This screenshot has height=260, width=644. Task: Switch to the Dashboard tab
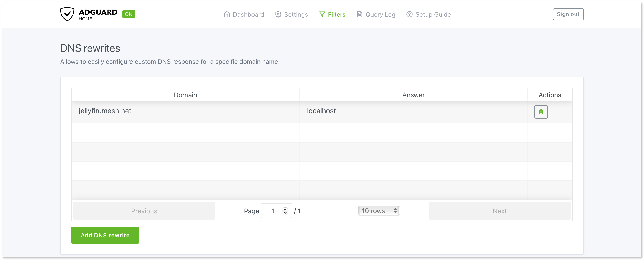click(x=248, y=14)
